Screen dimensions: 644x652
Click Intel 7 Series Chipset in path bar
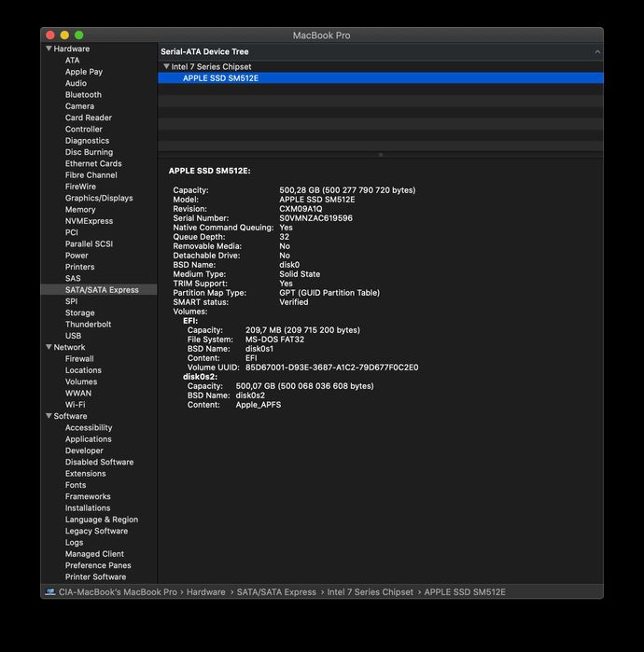[371, 592]
